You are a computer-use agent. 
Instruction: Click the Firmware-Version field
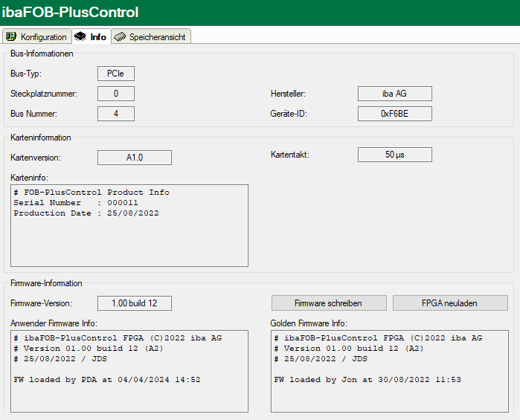[134, 303]
